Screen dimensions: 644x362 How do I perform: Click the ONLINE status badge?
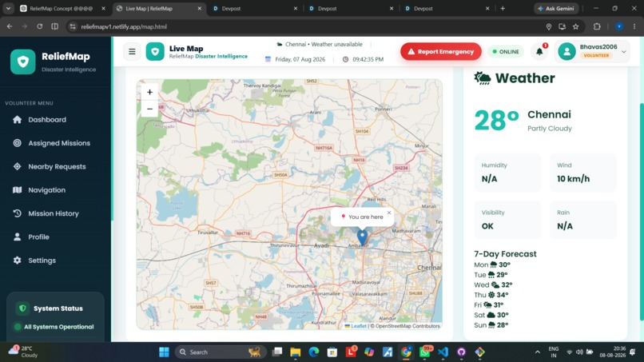coord(506,52)
